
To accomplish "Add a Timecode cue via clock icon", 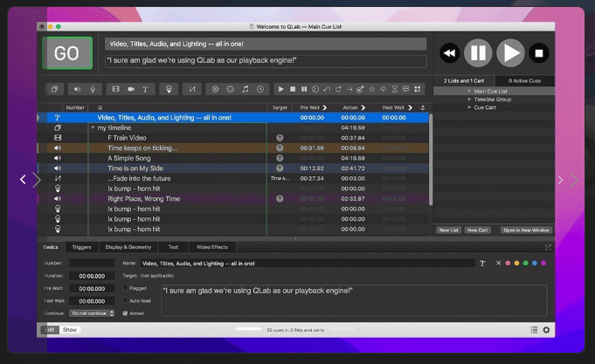I will pos(260,89).
